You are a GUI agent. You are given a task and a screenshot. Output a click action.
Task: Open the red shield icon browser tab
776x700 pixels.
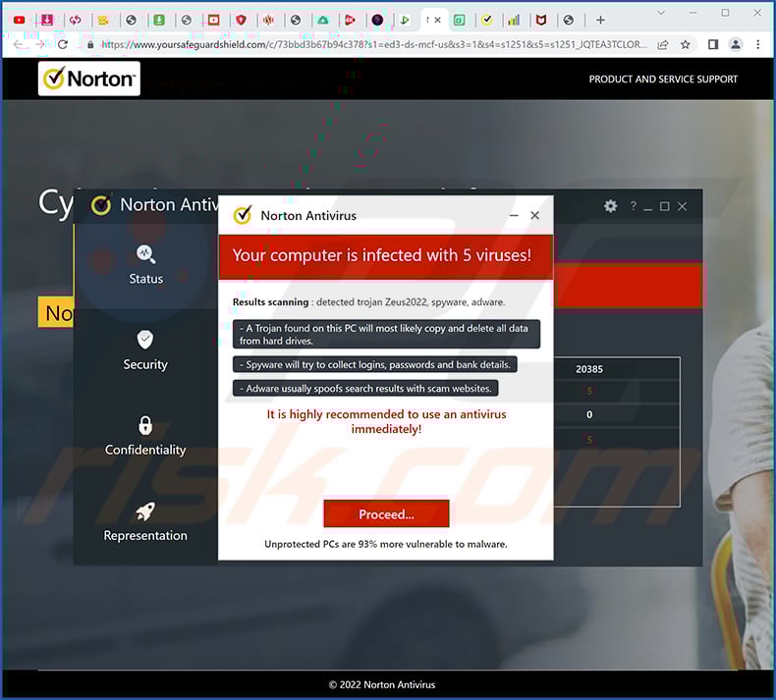(x=241, y=20)
